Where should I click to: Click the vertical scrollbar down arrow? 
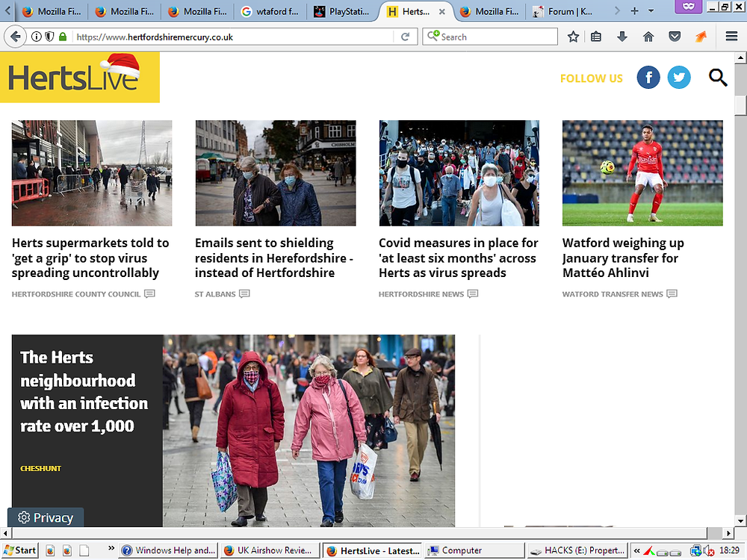click(740, 520)
